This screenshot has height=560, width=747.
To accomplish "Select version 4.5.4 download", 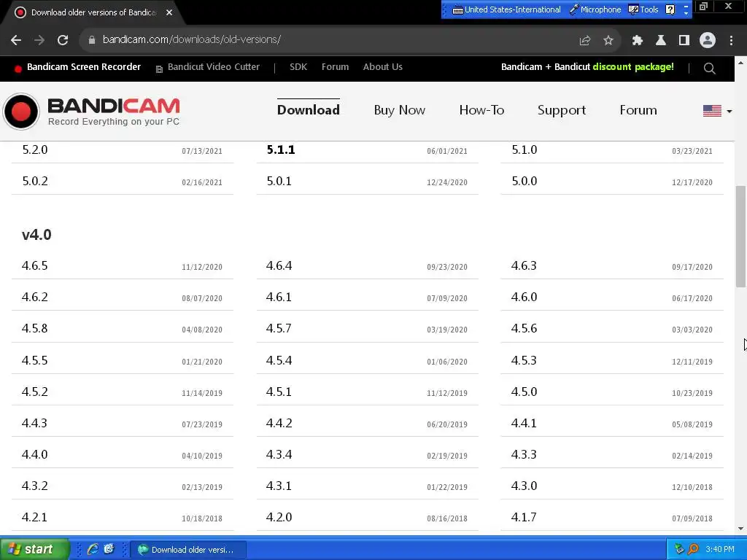I will pos(279,360).
